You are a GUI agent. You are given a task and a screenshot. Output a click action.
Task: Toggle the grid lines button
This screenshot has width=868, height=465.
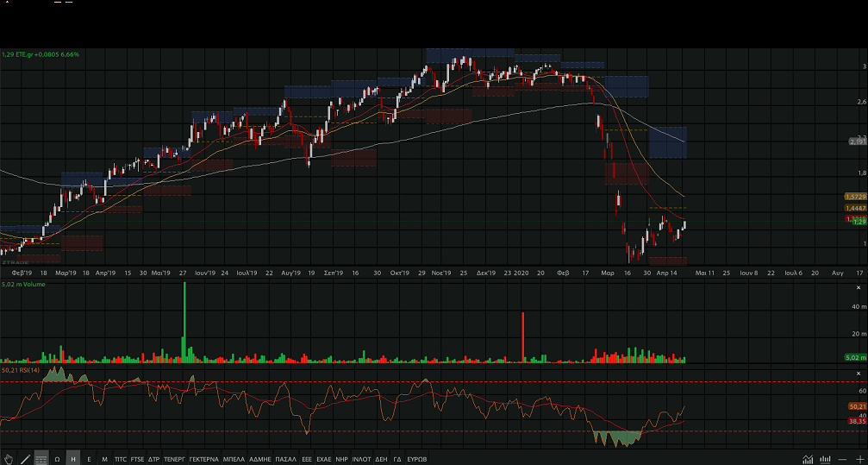(x=41, y=459)
